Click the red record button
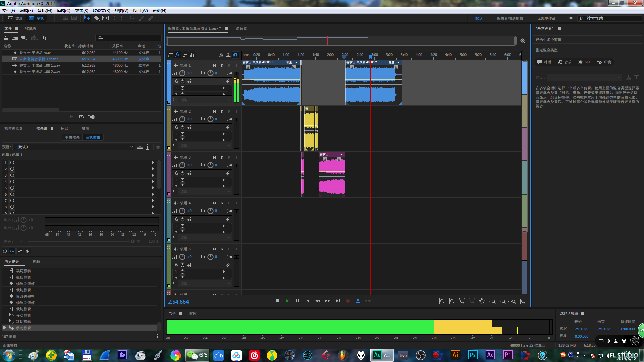This screenshot has height=362, width=644. coord(348,301)
